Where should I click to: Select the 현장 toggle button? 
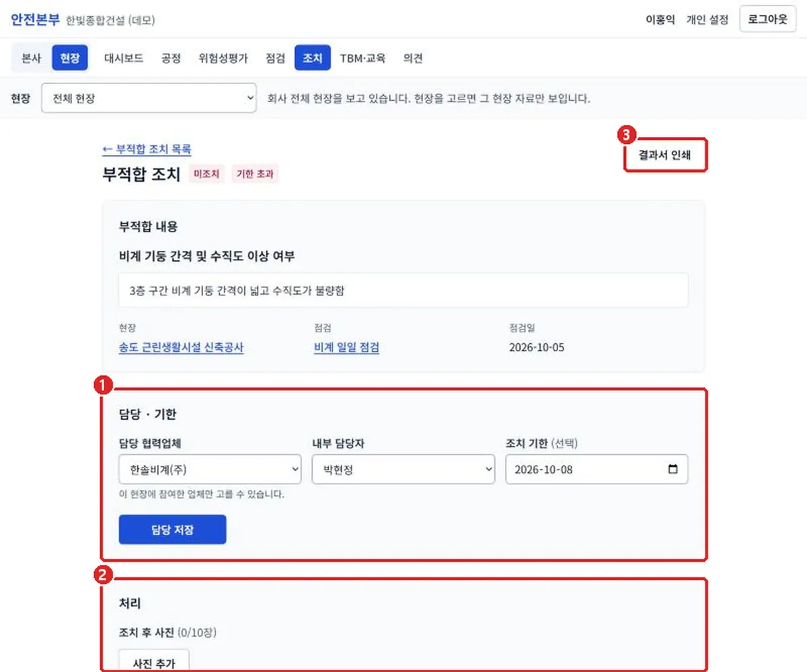pyautogui.click(x=70, y=58)
